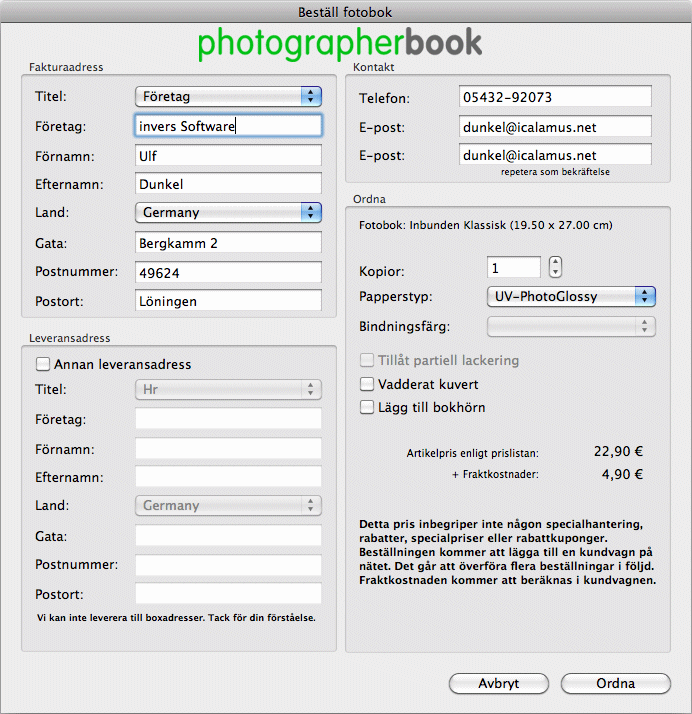This screenshot has width=692, height=714.
Task: Open the delivery Land dropdown showing Germany
Action: [228, 505]
